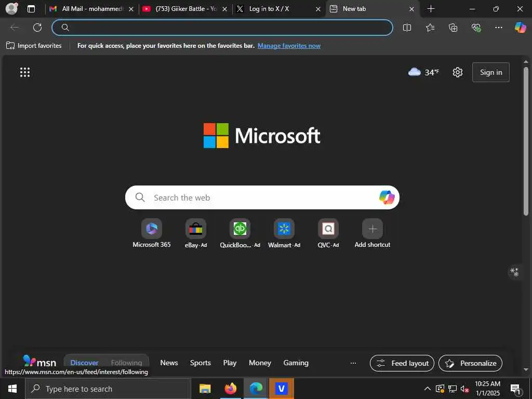This screenshot has width=532, height=399.
Task: Open Firefox from taskbar
Action: pyautogui.click(x=230, y=389)
